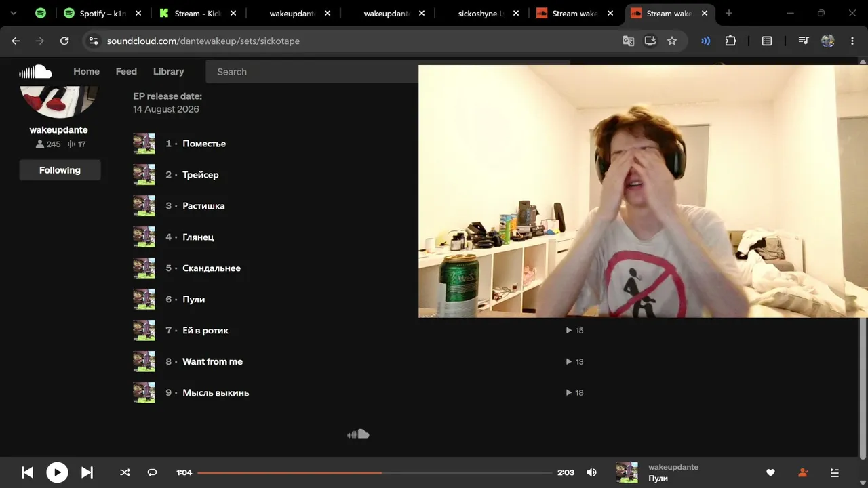Click the play count 18 of Мысль выкинь
Image resolution: width=868 pixels, height=488 pixels.
click(575, 393)
